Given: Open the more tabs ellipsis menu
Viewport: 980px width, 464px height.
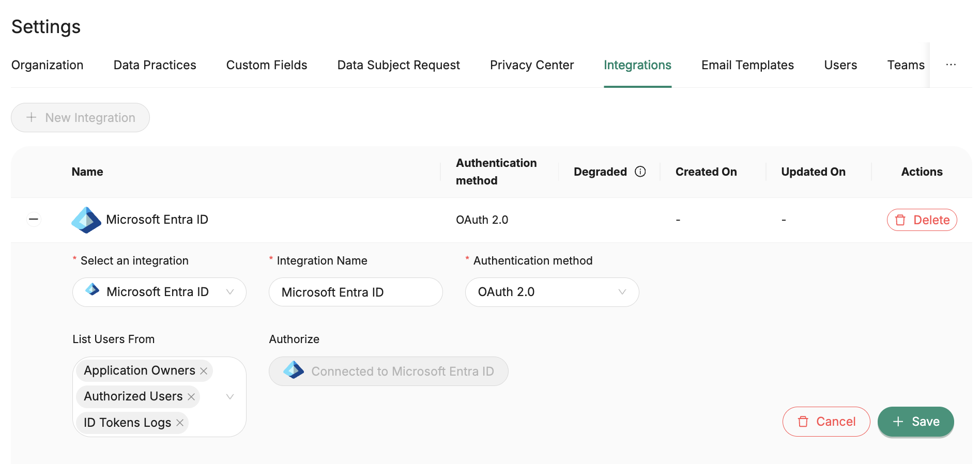Looking at the screenshot, I should click(951, 65).
